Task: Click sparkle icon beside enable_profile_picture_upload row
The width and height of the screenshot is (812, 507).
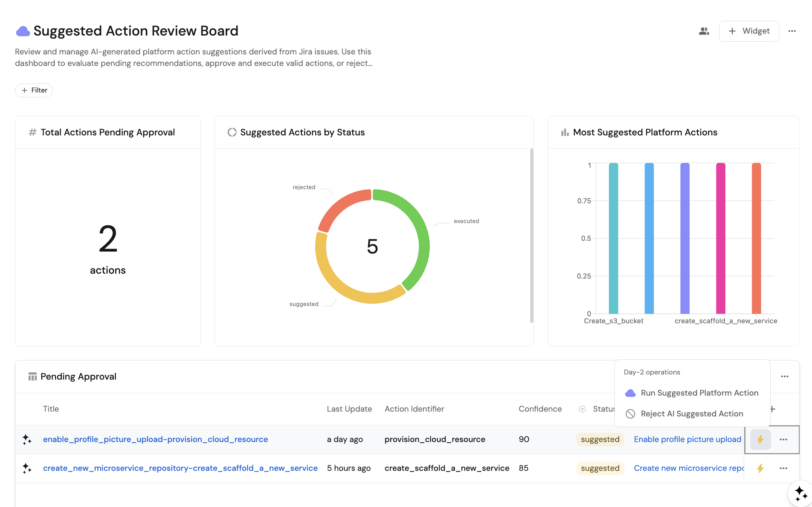Action: pyautogui.click(x=27, y=439)
